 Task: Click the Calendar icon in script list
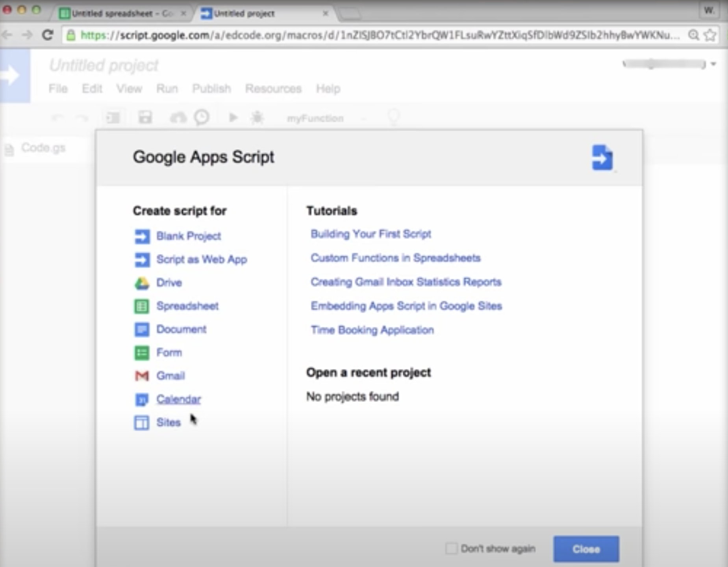pyautogui.click(x=142, y=399)
